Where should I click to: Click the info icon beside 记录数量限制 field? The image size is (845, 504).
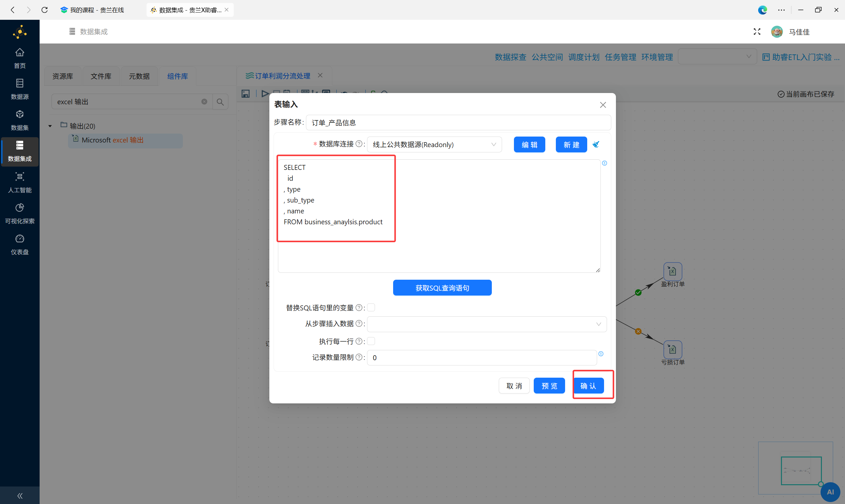[x=601, y=354]
